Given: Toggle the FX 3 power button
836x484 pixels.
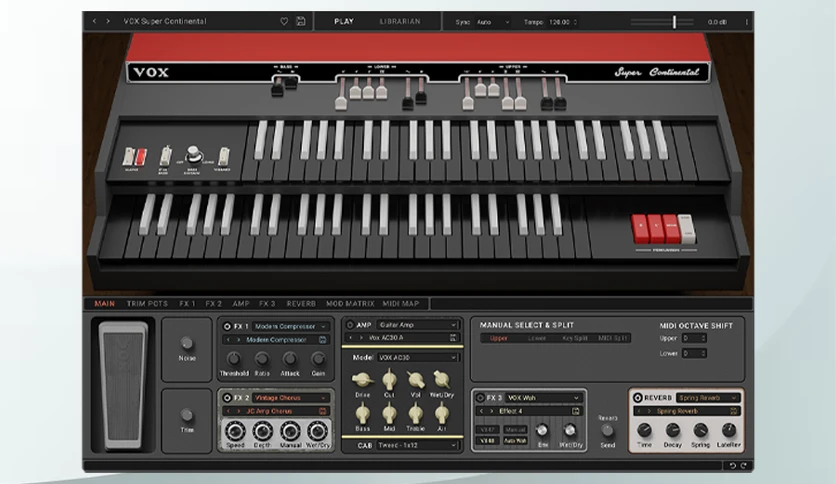Looking at the screenshot, I should pos(480,398).
